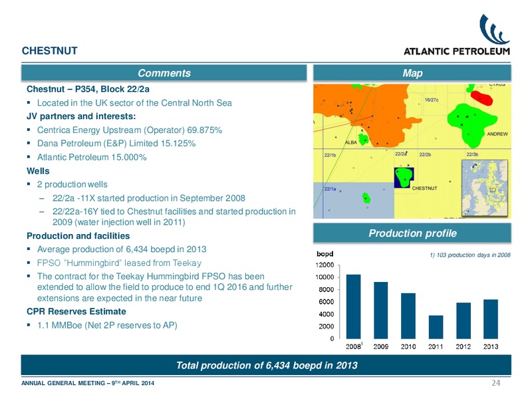The width and height of the screenshot is (532, 399).
Task: Click the 22/1b block label
Action: click(x=330, y=155)
